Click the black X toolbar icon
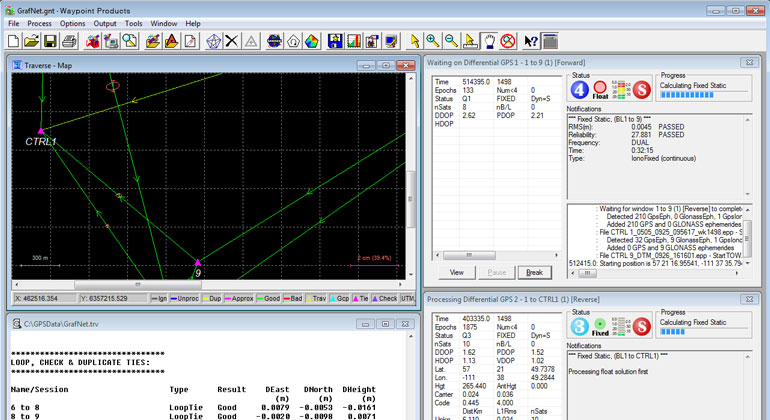Viewport: 770px width, 420px height. 232,41
